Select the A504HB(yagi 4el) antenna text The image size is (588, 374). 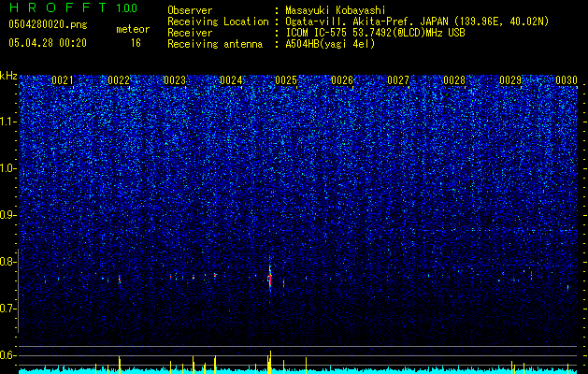tap(330, 44)
